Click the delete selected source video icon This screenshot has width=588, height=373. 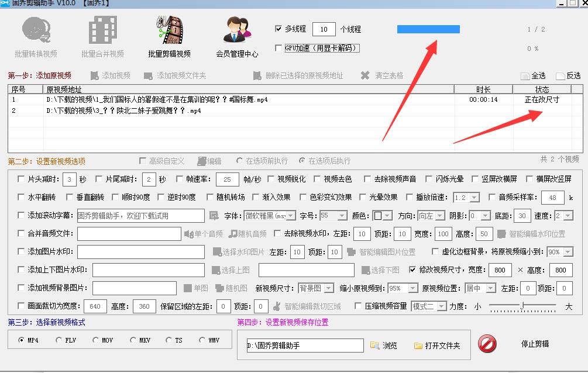257,76
